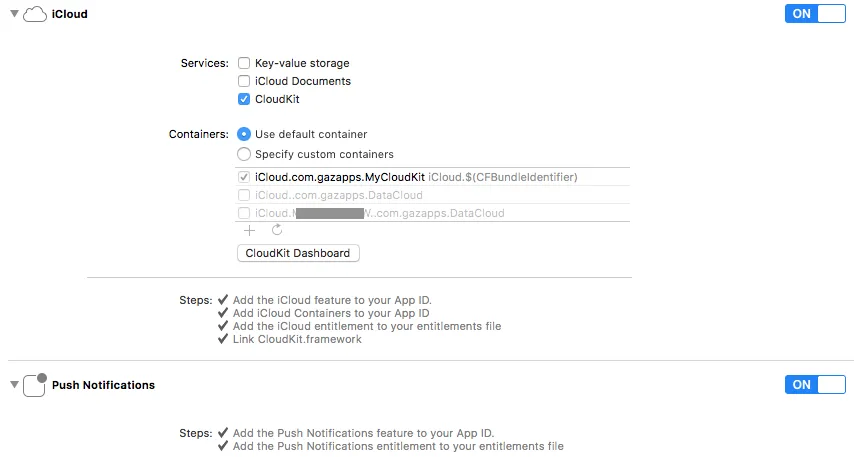Click the Push Notifications section title
The image size is (854, 457).
click(x=103, y=385)
